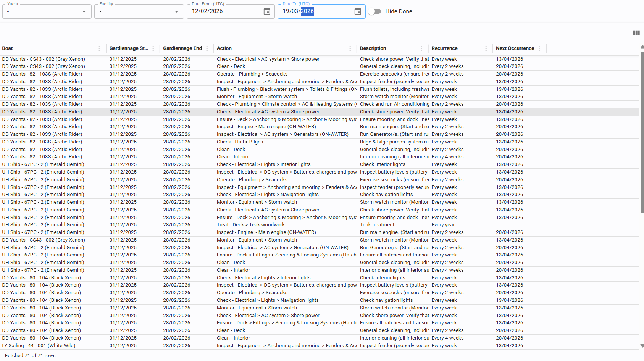
Task: Open Recurrence column options menu
Action: (486, 48)
